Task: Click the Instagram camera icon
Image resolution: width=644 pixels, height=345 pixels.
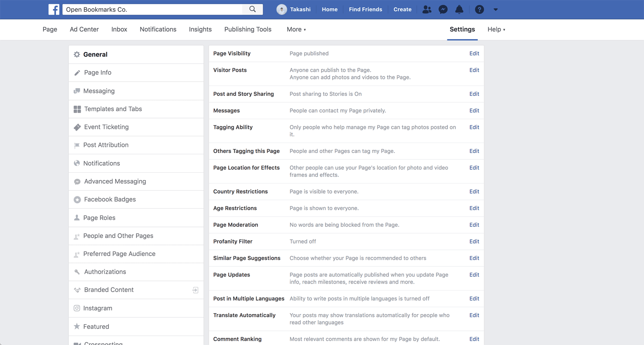Action: (77, 308)
